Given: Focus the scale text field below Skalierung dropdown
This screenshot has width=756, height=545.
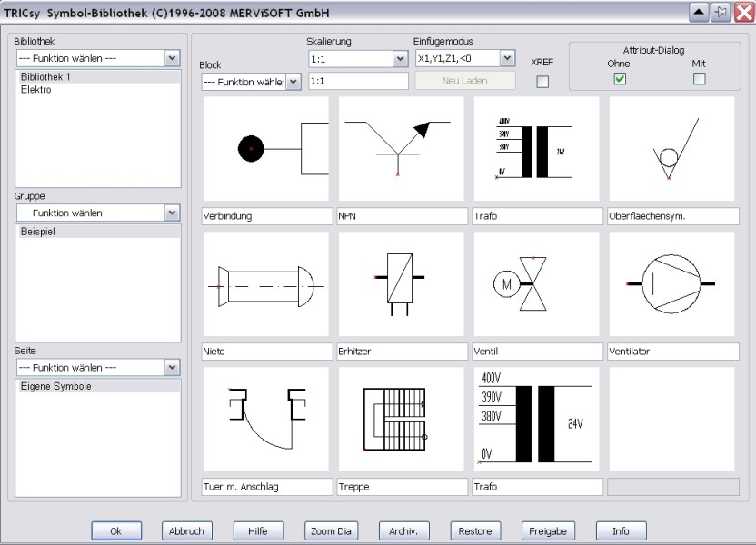Looking at the screenshot, I should pos(358,81).
